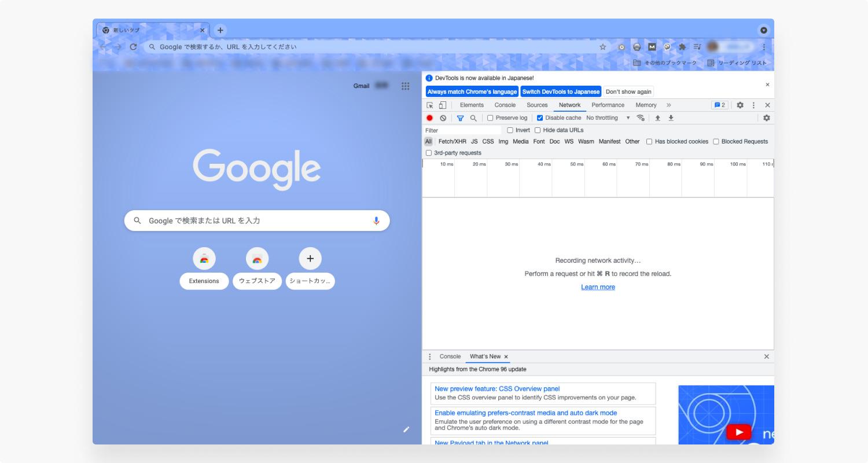Filter network requests by WS
This screenshot has width=868, height=463.
click(569, 142)
